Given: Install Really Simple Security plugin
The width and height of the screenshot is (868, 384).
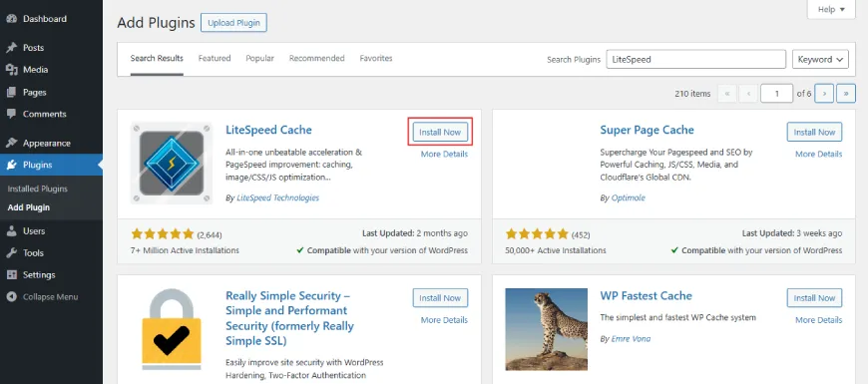Looking at the screenshot, I should (440, 297).
